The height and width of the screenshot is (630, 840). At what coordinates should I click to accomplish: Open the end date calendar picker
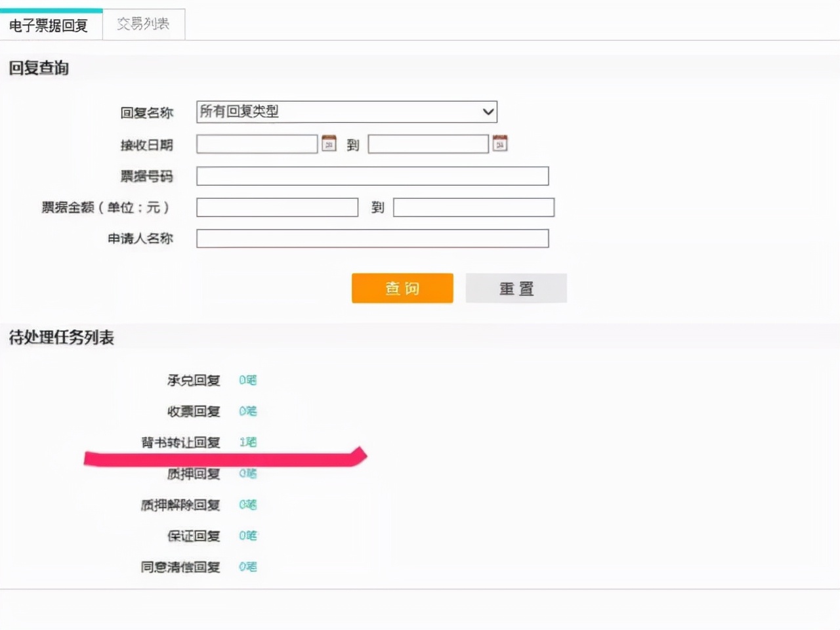[501, 142]
